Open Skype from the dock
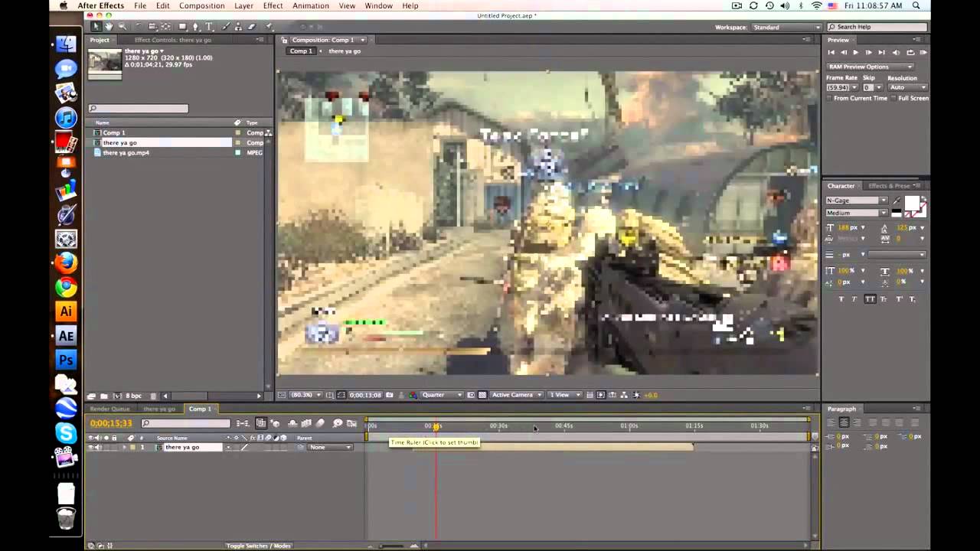The height and width of the screenshot is (551, 980). (x=66, y=433)
